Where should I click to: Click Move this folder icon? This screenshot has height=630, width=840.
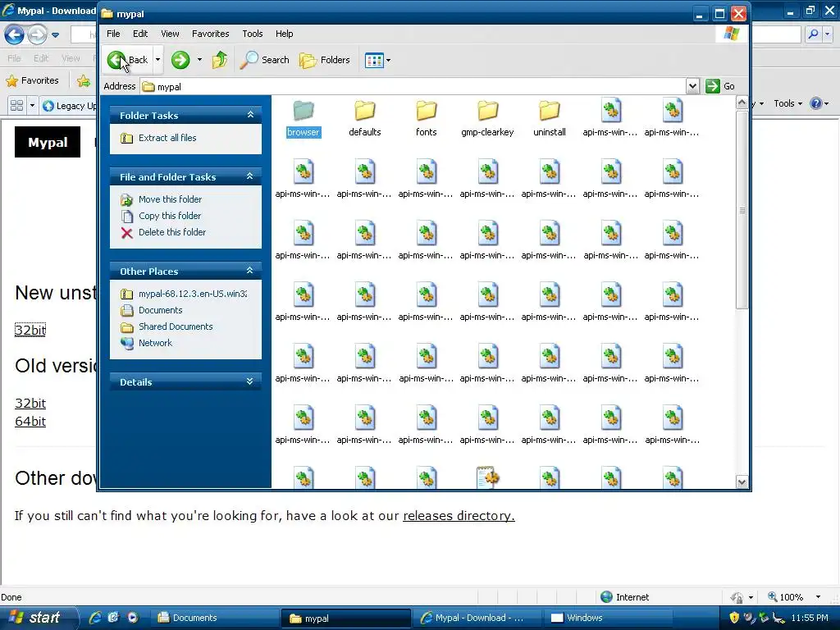pyautogui.click(x=127, y=200)
